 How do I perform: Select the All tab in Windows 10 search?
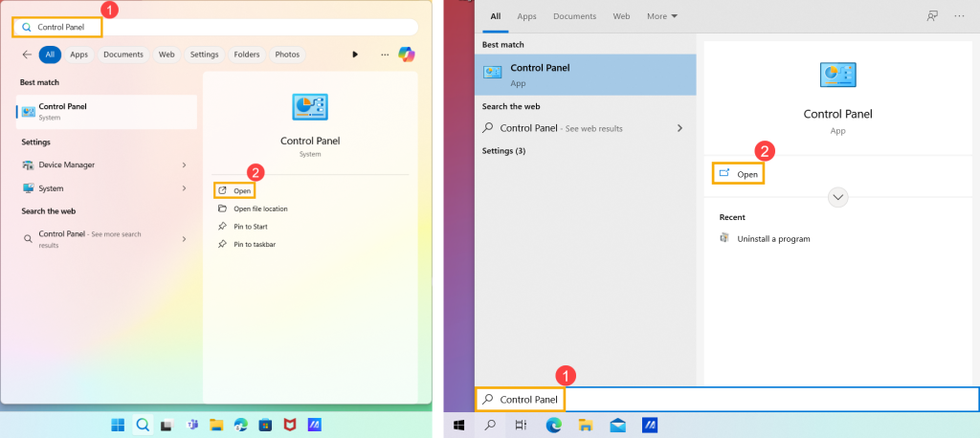[496, 16]
